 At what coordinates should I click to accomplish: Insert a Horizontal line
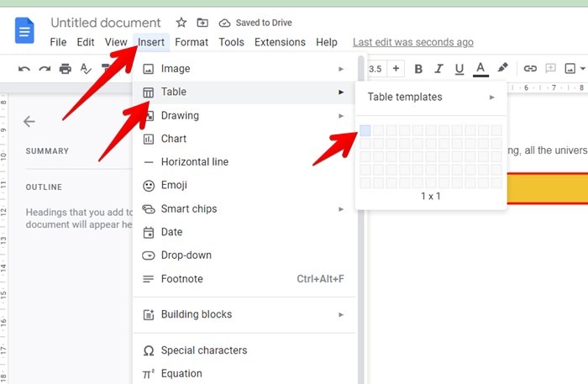[244, 162]
